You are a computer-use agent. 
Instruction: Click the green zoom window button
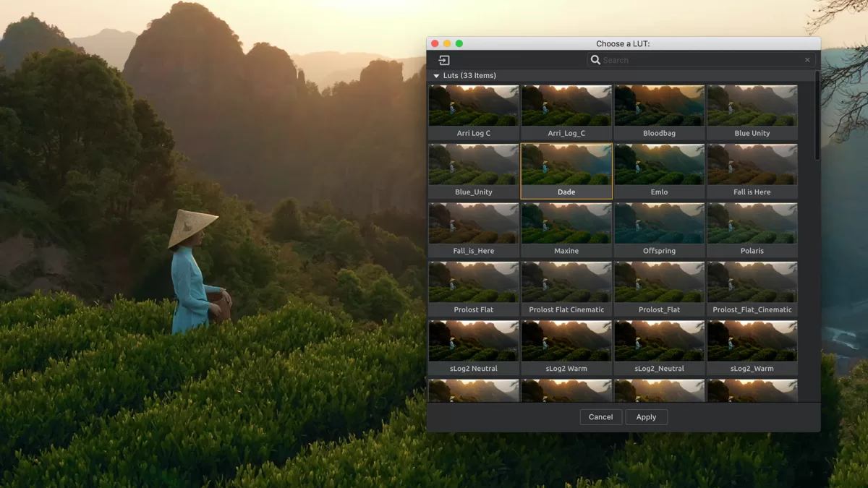(x=459, y=43)
